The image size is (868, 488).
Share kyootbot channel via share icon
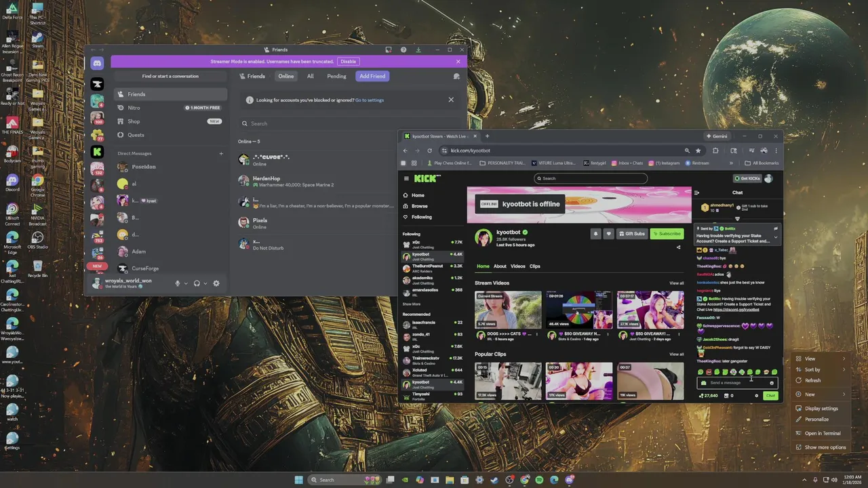678,247
